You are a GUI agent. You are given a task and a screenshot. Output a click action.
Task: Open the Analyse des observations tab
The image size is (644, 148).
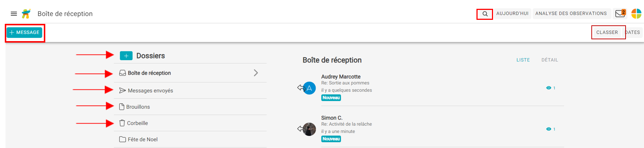coord(571,14)
